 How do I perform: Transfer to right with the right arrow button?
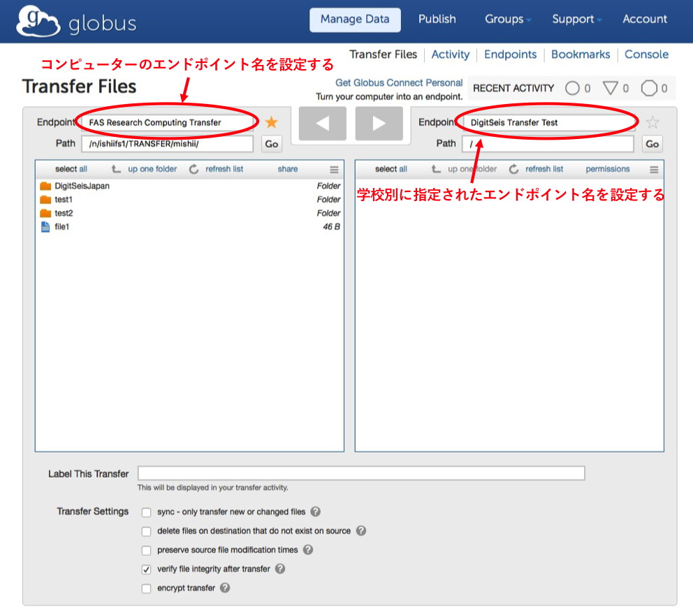[x=379, y=124]
